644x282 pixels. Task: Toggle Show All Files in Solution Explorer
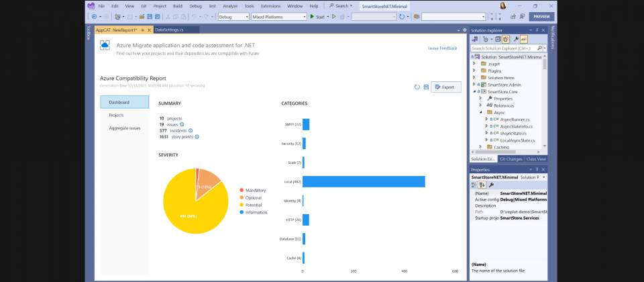point(505,39)
